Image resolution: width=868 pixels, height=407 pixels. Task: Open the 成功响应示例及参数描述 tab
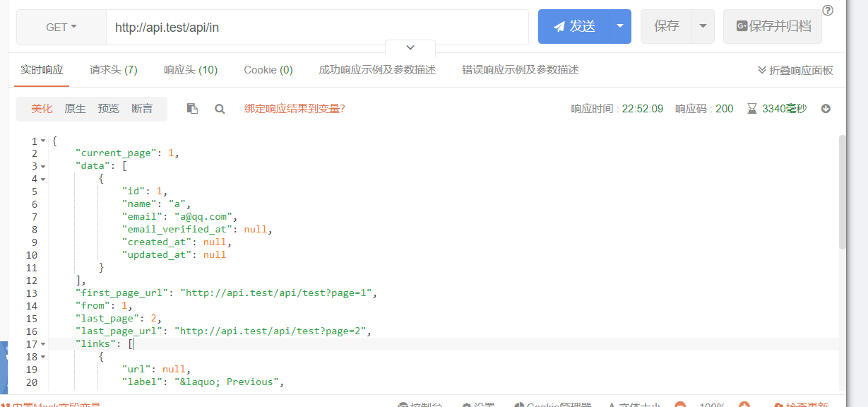tap(377, 70)
